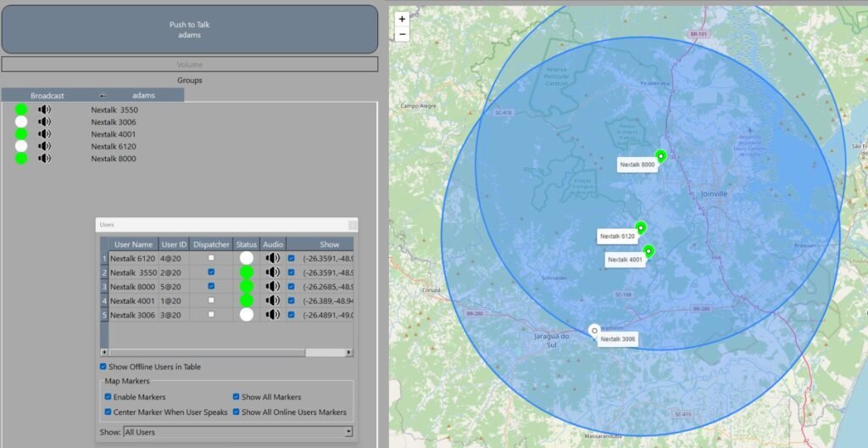Toggle Show checkbox for Nextalk 4001 row
The width and height of the screenshot is (868, 448).
pos(292,300)
